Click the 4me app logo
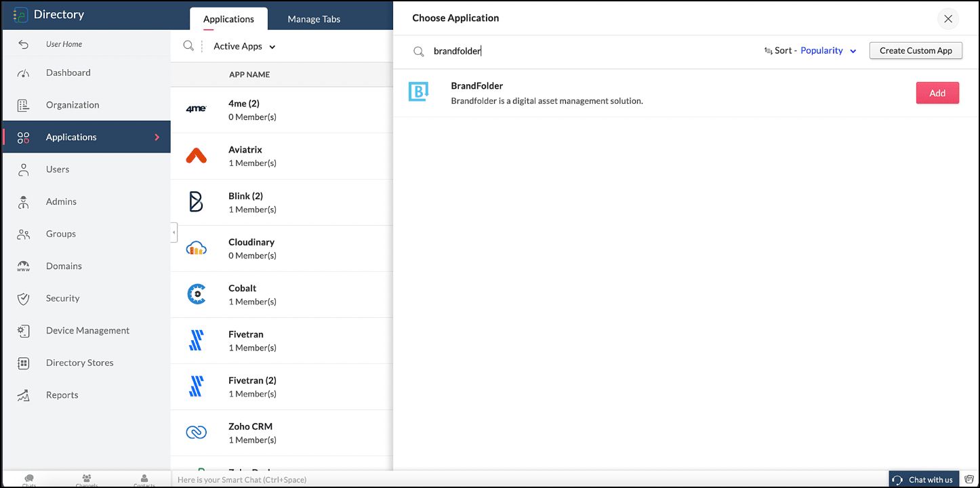This screenshot has width=980, height=488. click(x=196, y=109)
